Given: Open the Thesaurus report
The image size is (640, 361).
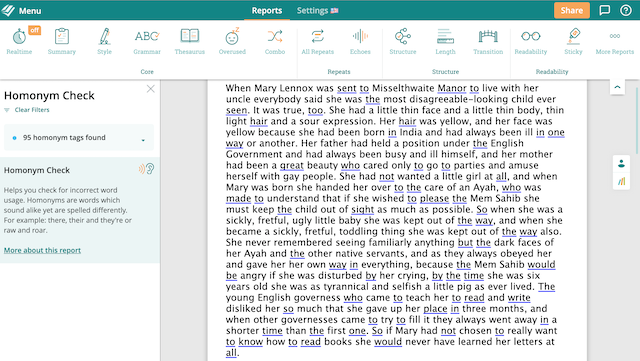Looking at the screenshot, I should [x=190, y=41].
